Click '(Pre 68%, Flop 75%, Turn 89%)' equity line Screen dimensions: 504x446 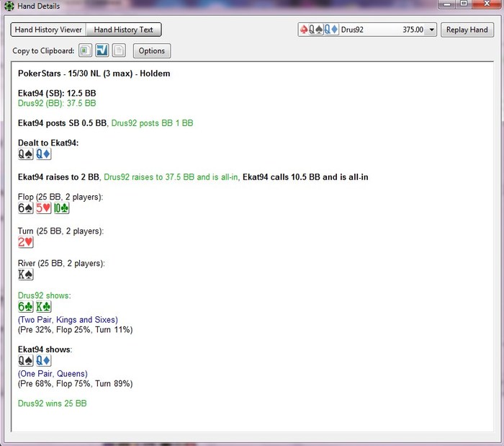[x=75, y=383]
